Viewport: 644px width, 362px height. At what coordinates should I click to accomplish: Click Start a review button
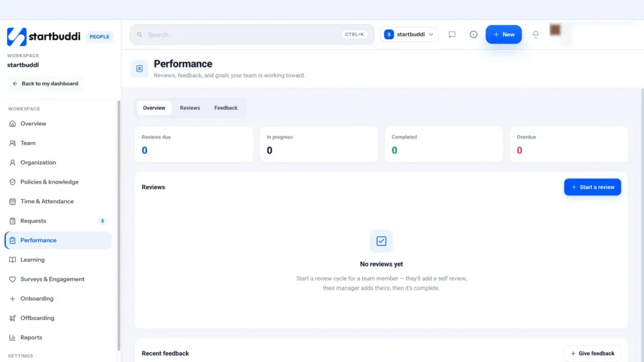tap(592, 187)
